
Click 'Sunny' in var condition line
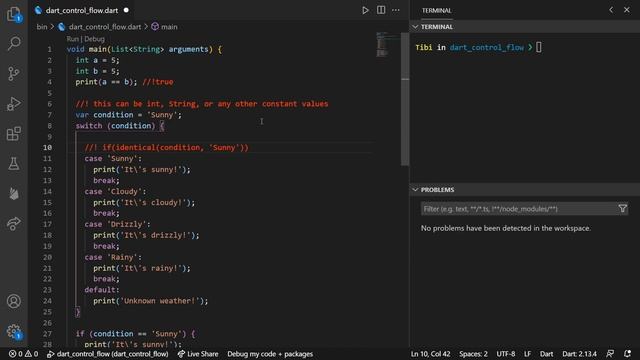[162, 115]
